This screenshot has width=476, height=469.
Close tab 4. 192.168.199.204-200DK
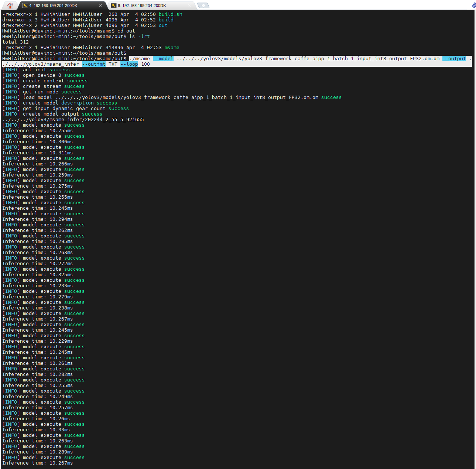(100, 6)
